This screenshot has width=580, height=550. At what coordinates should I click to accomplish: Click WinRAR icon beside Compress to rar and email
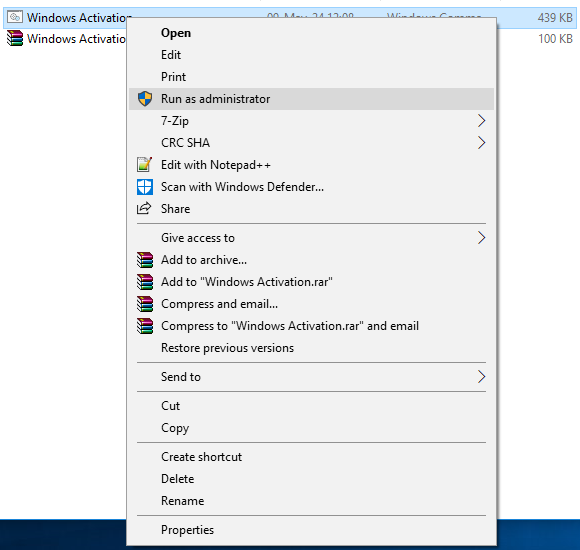[x=145, y=326]
